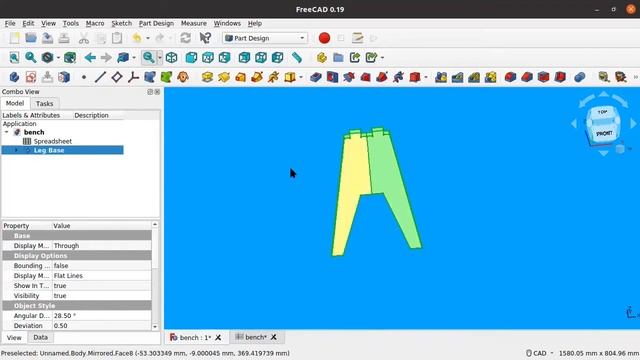Screen dimensions: 640x360
Task: Click the Make Link icon
Action: tap(355, 58)
